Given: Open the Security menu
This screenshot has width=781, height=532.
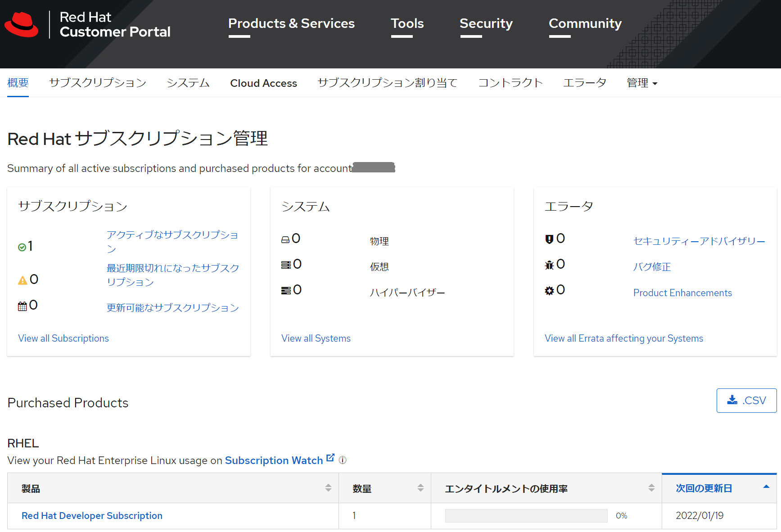Looking at the screenshot, I should 486,23.
